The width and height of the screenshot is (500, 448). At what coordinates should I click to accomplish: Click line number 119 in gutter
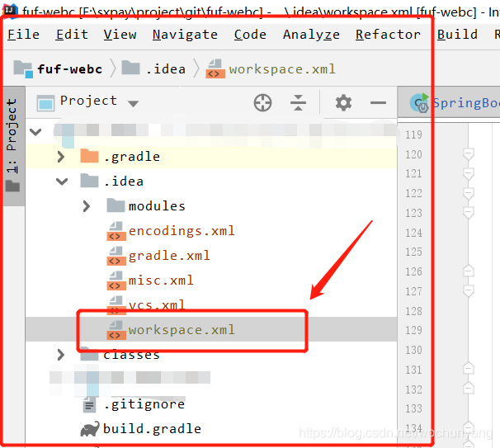pos(413,134)
